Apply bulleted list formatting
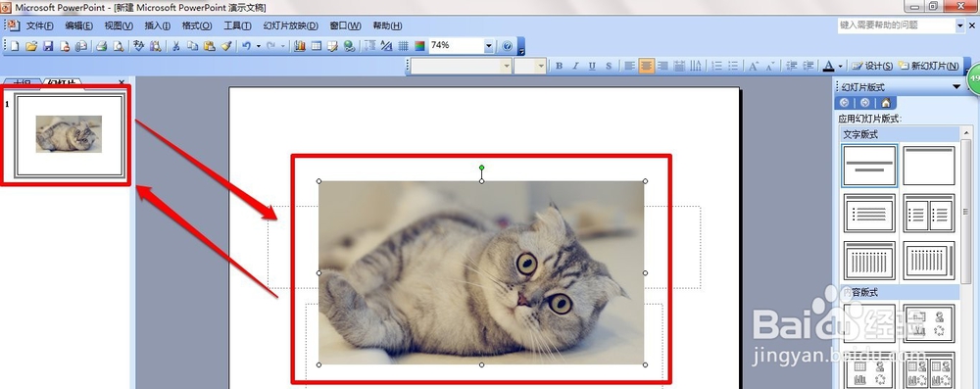Image resolution: width=980 pixels, height=389 pixels. [x=734, y=66]
